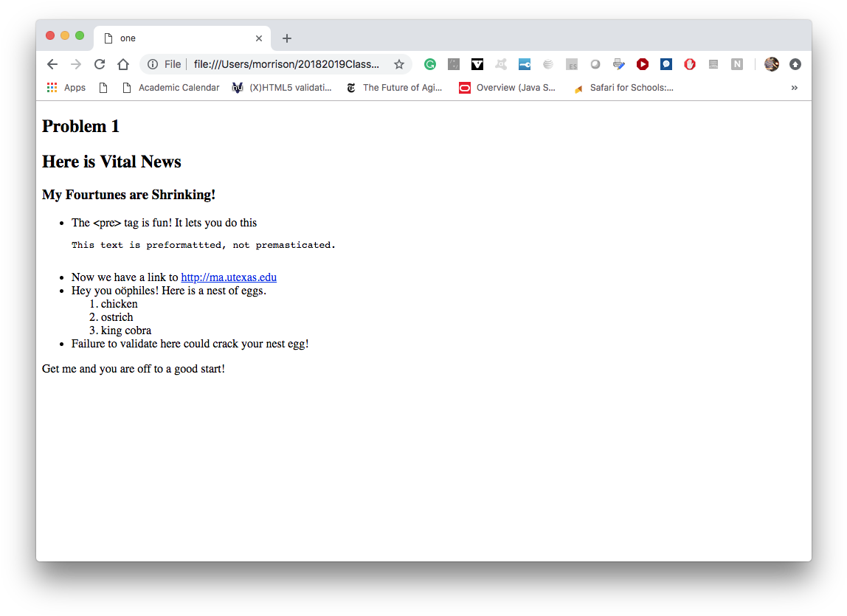Viewport: 847px width, 616px height.
Task: Open the gray circle extension icon
Action: (595, 64)
